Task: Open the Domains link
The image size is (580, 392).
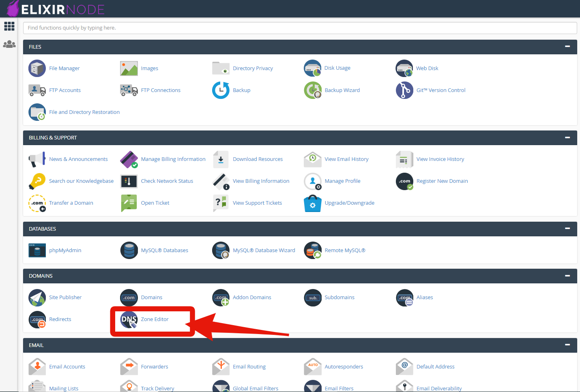Action: tap(152, 298)
